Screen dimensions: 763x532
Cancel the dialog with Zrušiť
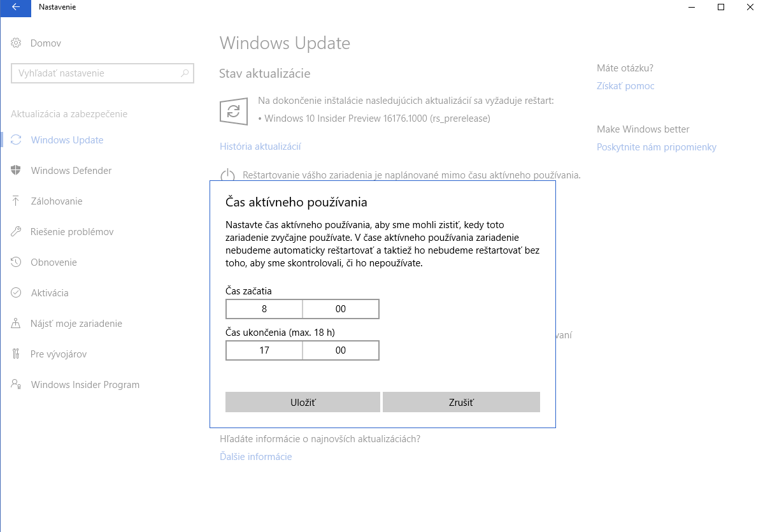[461, 402]
